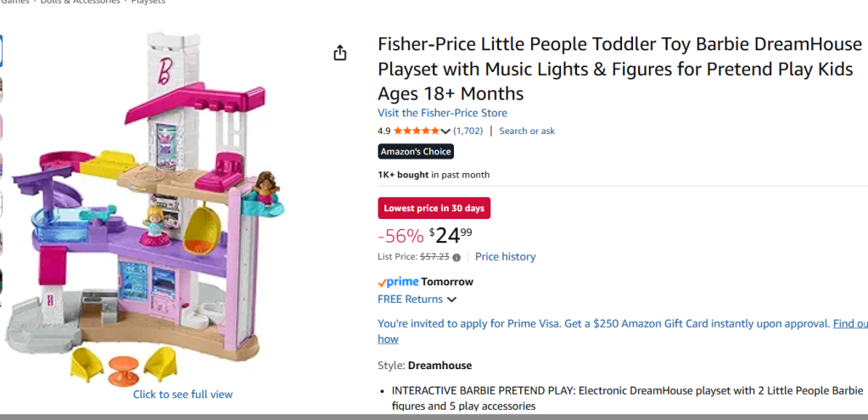Screen dimensions: 868x420
Task: Click the Prime logo checkmark
Action: pos(382,282)
